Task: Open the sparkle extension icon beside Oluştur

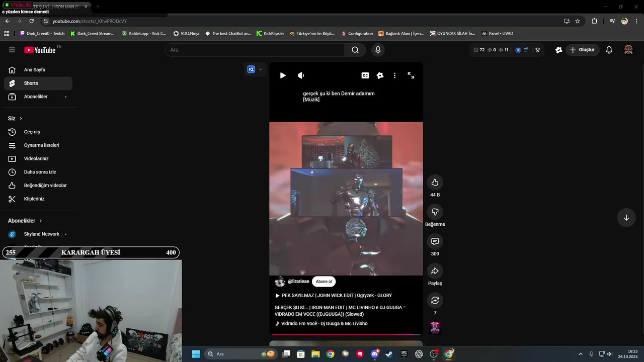Action: [x=558, y=50]
